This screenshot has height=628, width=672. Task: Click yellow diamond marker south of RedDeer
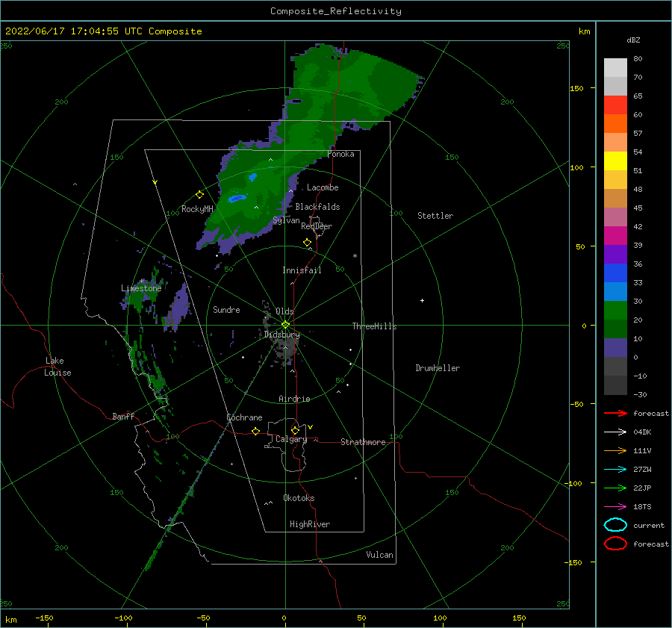tap(307, 243)
